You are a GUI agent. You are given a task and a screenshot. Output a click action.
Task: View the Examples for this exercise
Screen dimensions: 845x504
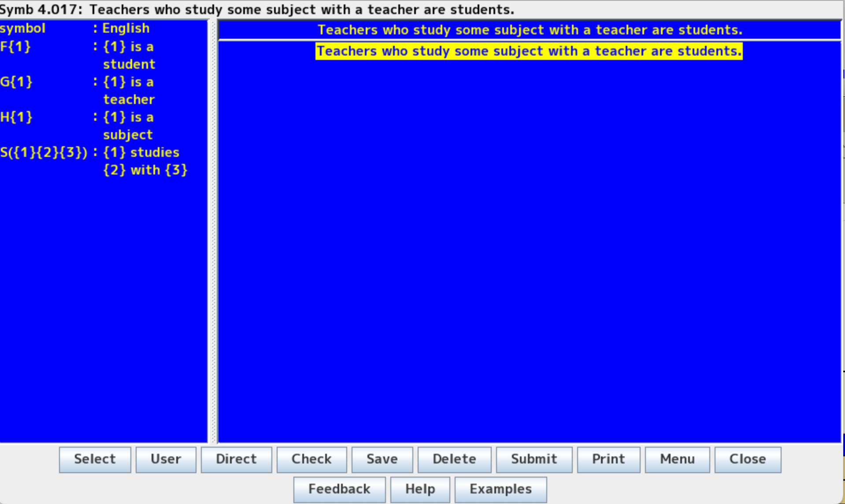coord(500,489)
